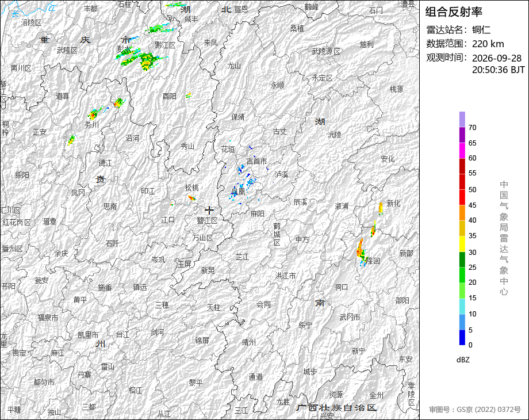Click the dark blue 0-5 dBZ legend swatch
The image size is (529, 420).
pos(462,337)
